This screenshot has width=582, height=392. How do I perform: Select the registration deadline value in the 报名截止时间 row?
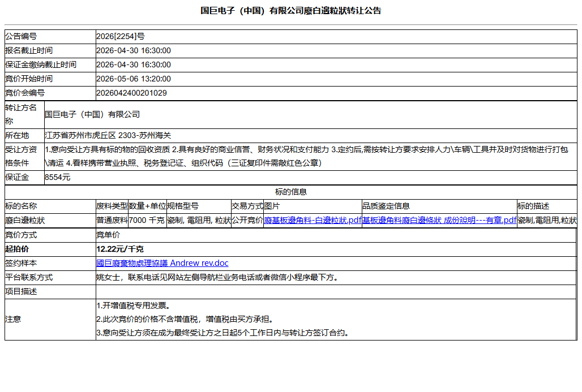(x=134, y=50)
